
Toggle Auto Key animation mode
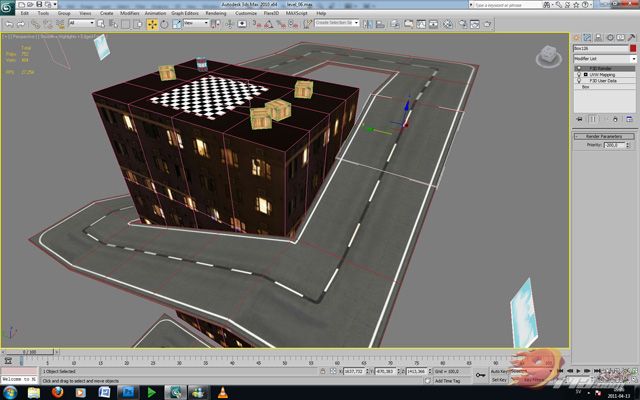click(501, 370)
